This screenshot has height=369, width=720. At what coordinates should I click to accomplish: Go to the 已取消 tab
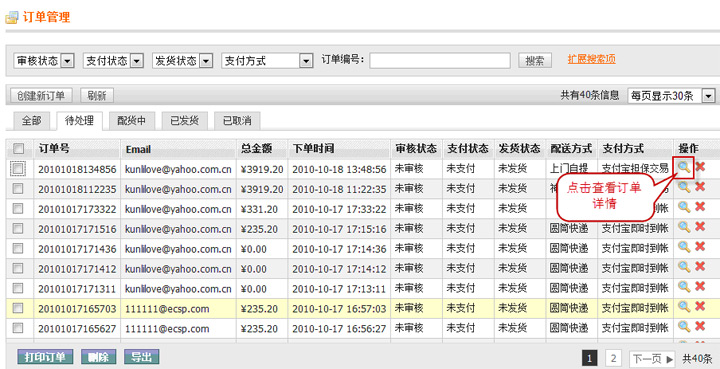point(237,121)
